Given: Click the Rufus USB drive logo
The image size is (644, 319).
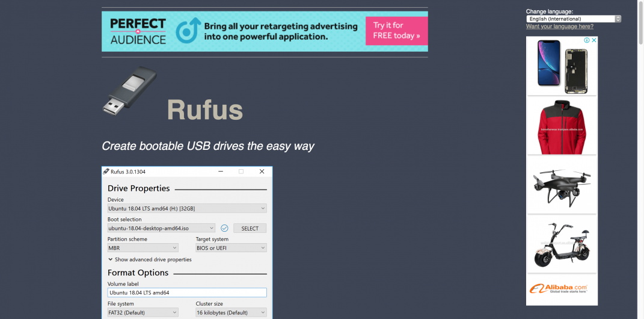Looking at the screenshot, I should [129, 91].
